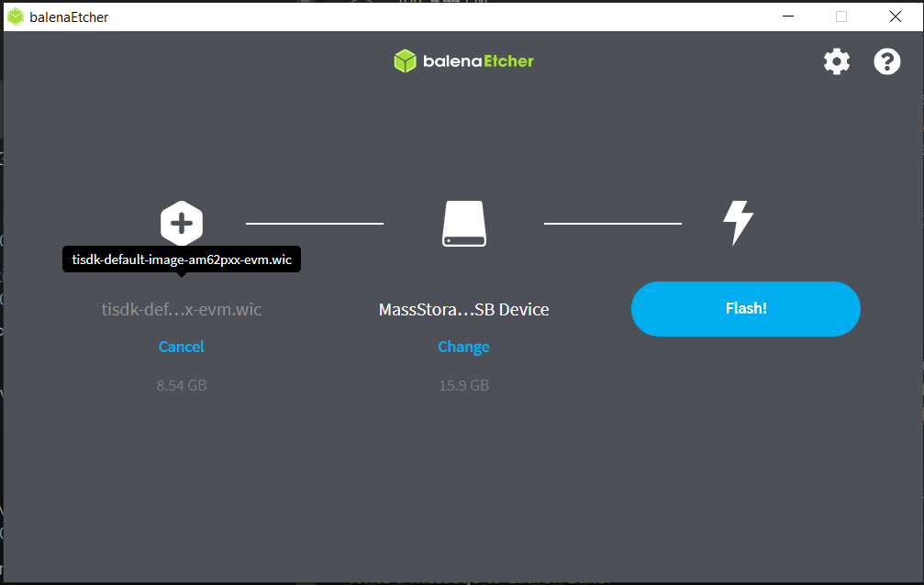
Task: Select the truncated filename tisdk-def…x-evm.wic
Action: point(181,309)
